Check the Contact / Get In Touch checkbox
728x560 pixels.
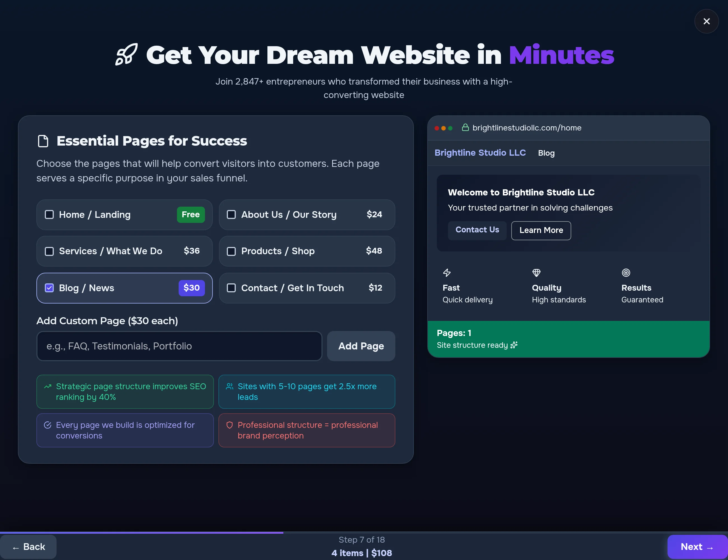tap(231, 288)
